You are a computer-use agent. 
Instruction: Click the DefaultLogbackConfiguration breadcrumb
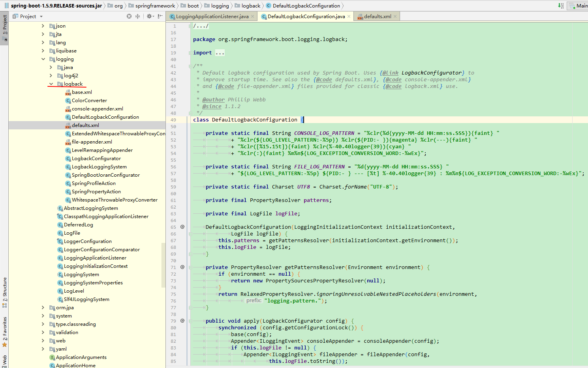point(303,6)
